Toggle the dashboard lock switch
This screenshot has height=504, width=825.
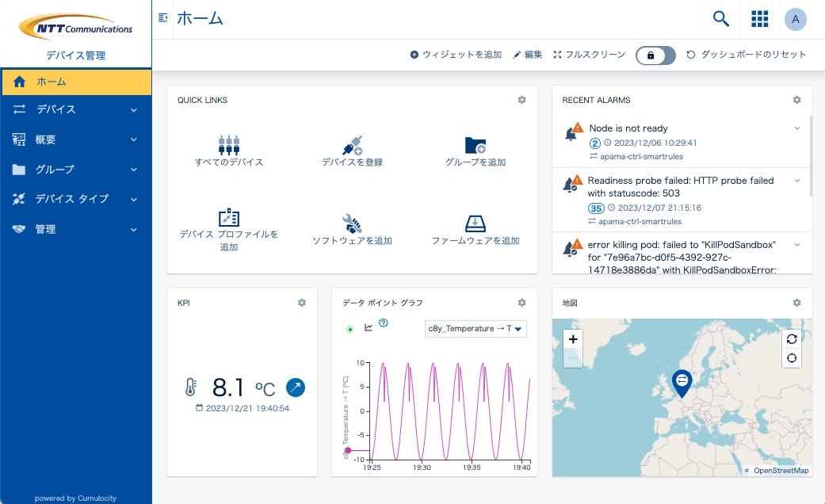pos(655,55)
